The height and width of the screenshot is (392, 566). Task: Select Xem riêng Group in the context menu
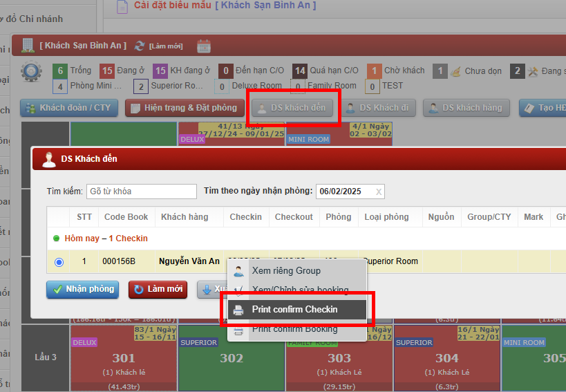286,271
